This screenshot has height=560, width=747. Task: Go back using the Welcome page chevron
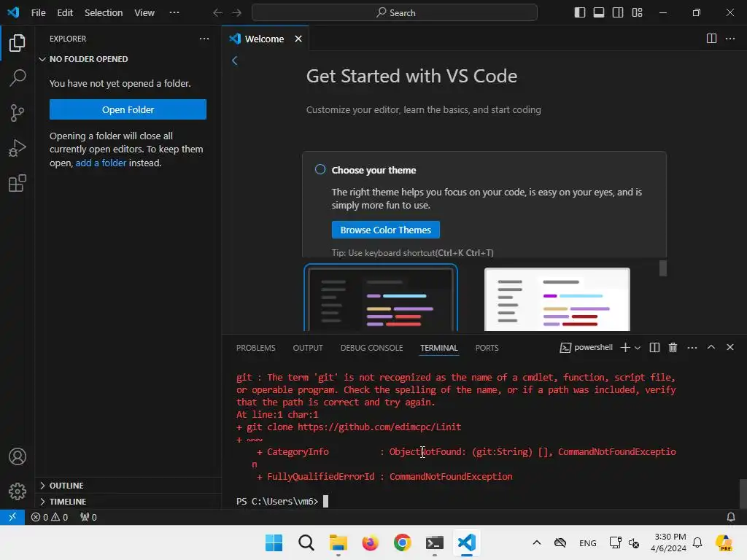pos(234,61)
